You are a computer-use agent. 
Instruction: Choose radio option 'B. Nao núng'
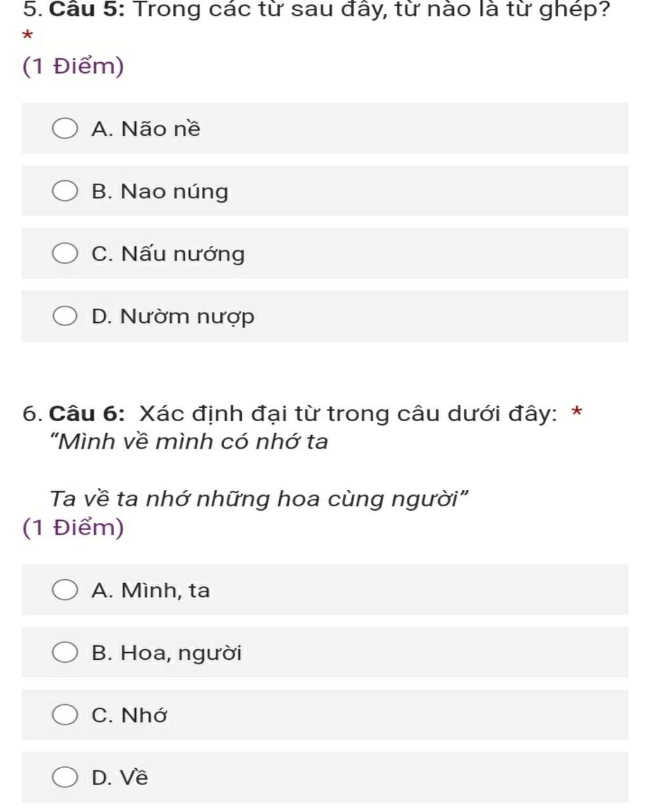[65, 191]
